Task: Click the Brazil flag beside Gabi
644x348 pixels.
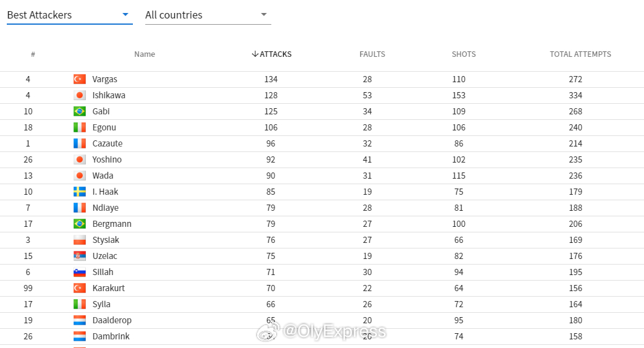Action: point(80,111)
